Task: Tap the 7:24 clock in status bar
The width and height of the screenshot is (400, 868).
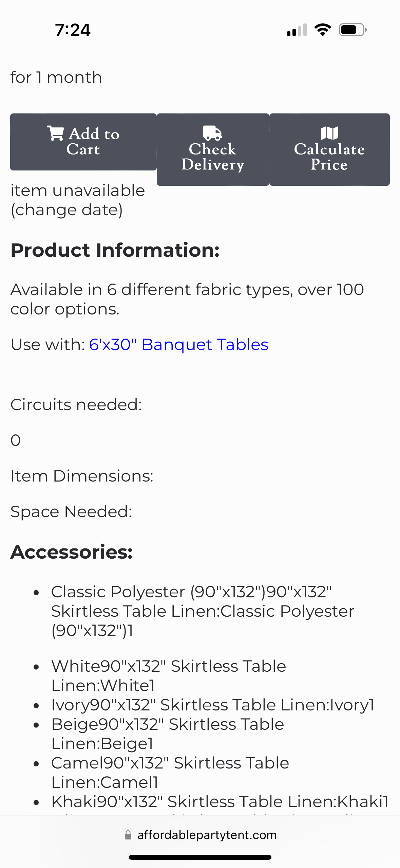Action: tap(73, 30)
